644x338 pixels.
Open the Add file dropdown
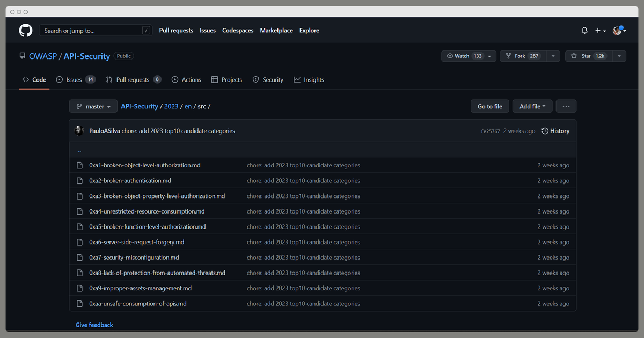click(532, 106)
